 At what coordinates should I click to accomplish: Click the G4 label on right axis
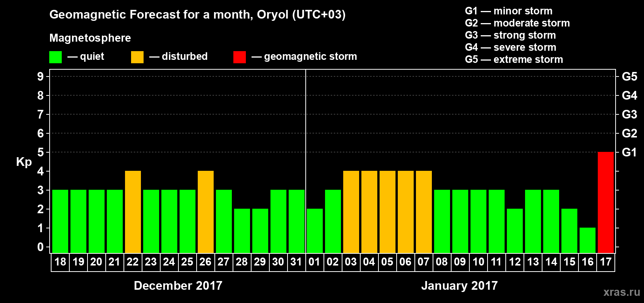[630, 95]
